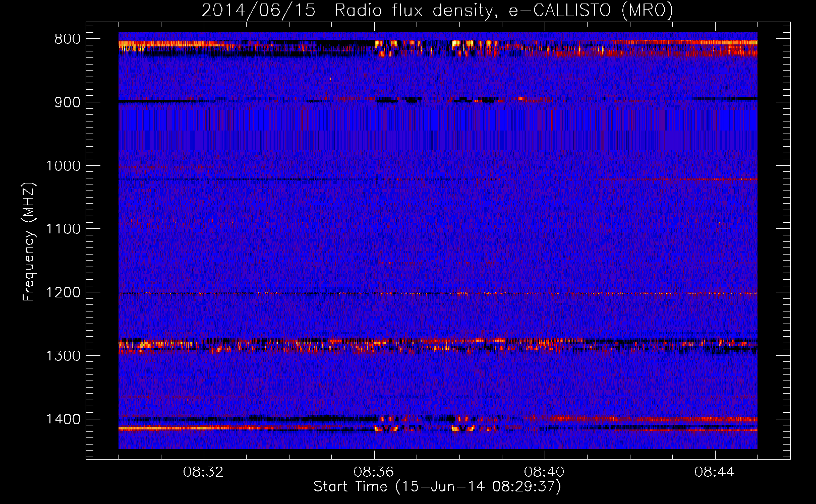The width and height of the screenshot is (816, 504).
Task: Click the 1200 frequency tick label
Action: [x=63, y=293]
